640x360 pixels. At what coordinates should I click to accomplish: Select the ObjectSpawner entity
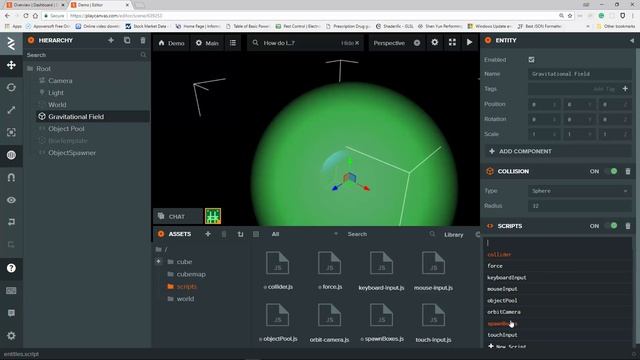72,153
